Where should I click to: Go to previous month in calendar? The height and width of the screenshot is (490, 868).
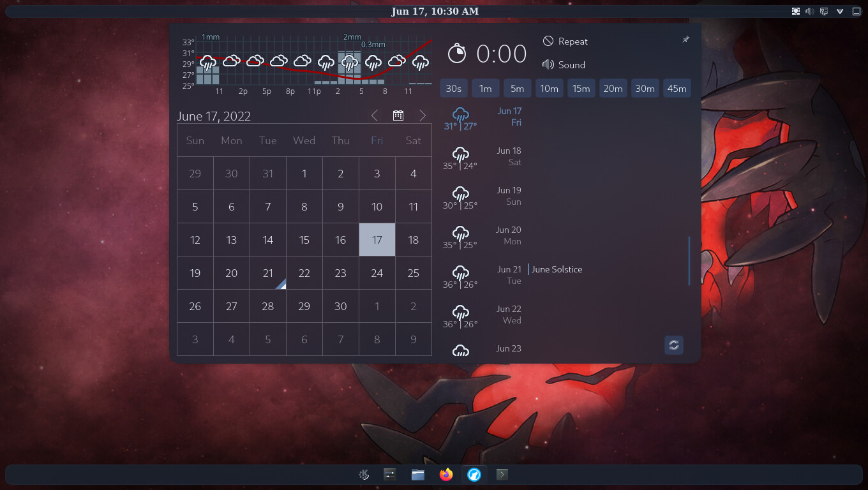point(375,115)
